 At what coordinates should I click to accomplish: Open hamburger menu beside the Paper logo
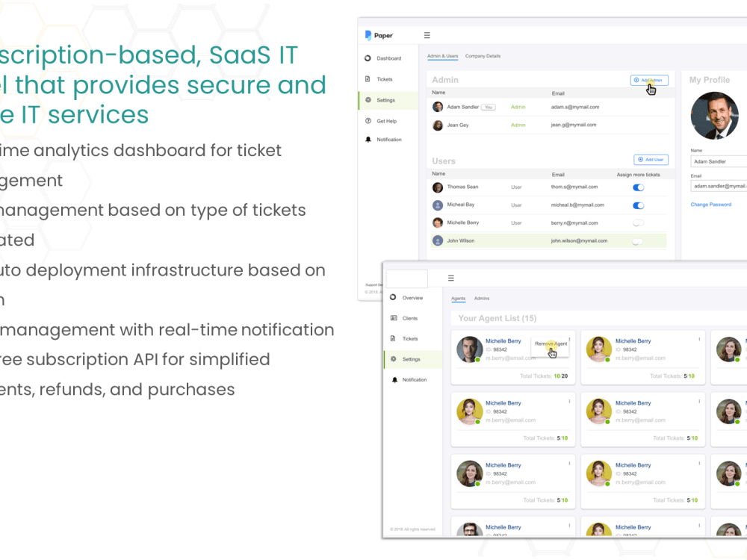(427, 35)
